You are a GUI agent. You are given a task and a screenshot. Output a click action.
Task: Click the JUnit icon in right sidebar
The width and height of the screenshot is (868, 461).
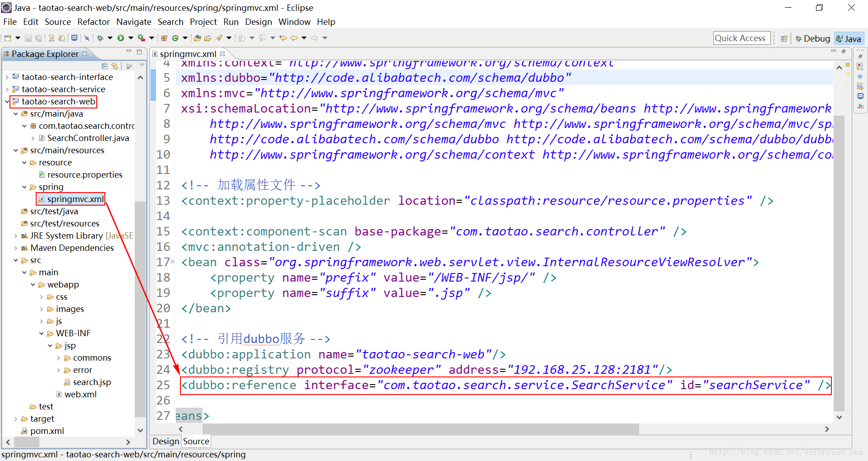860,107
